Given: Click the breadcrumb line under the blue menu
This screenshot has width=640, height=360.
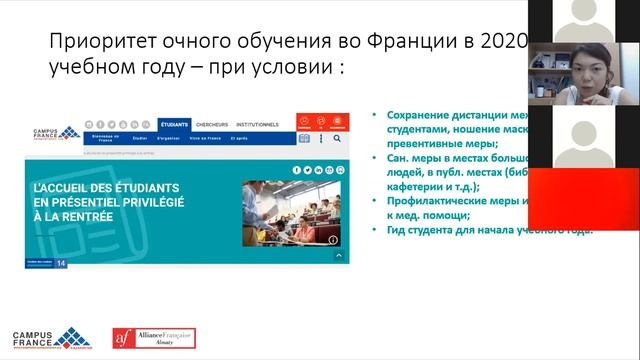Looking at the screenshot, I should tap(119, 153).
